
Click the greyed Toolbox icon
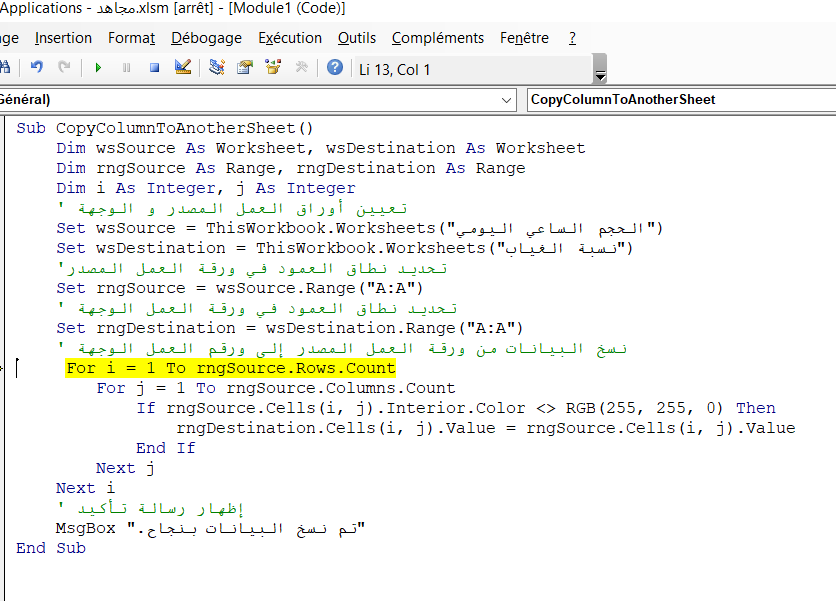(x=301, y=68)
